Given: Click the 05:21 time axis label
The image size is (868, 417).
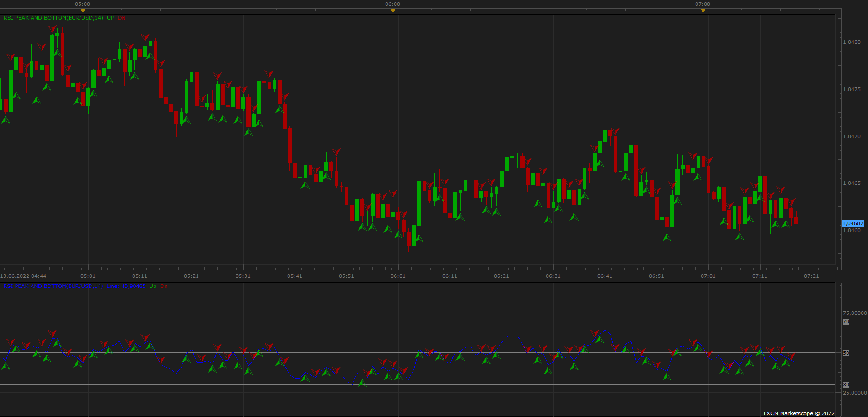Looking at the screenshot, I should 192,276.
